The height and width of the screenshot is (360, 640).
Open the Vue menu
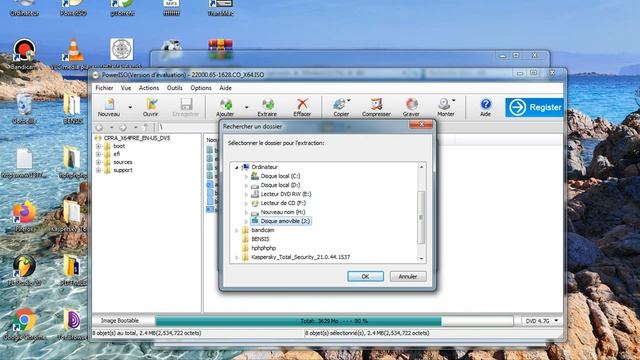pyautogui.click(x=126, y=88)
